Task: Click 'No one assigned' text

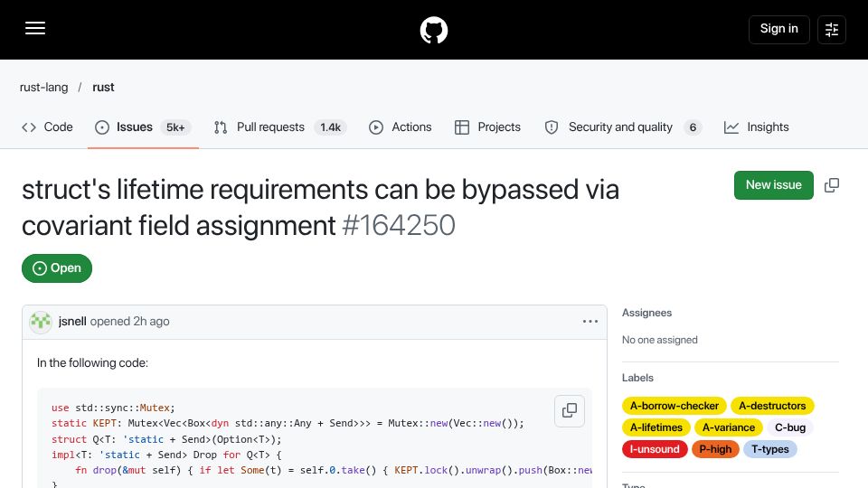Action: coord(659,341)
